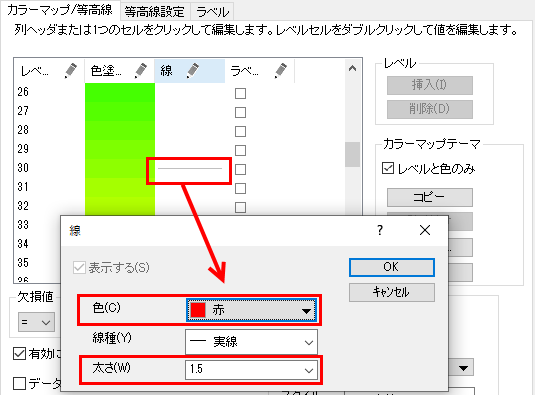This screenshot has height=395, width=535.
Task: Click pencil icon in 線 column header
Action: 192,71
